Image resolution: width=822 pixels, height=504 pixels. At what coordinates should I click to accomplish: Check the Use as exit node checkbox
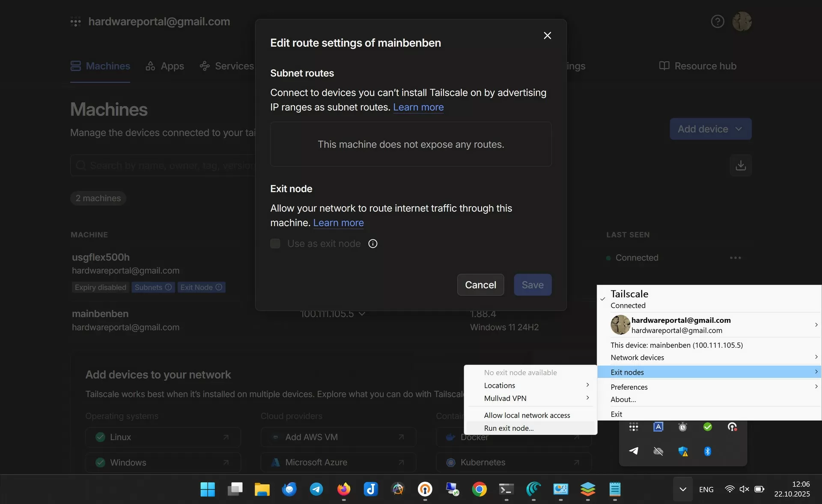coord(275,244)
